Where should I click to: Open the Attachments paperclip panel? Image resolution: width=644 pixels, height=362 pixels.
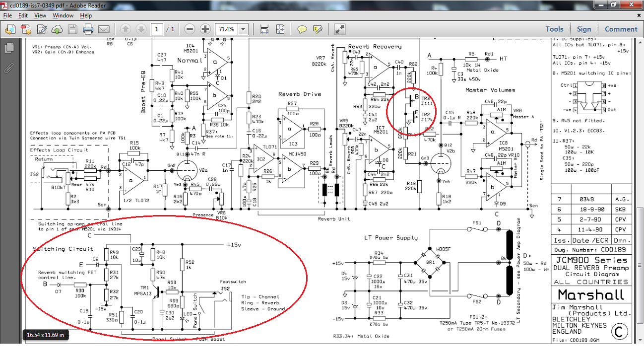(x=9, y=68)
